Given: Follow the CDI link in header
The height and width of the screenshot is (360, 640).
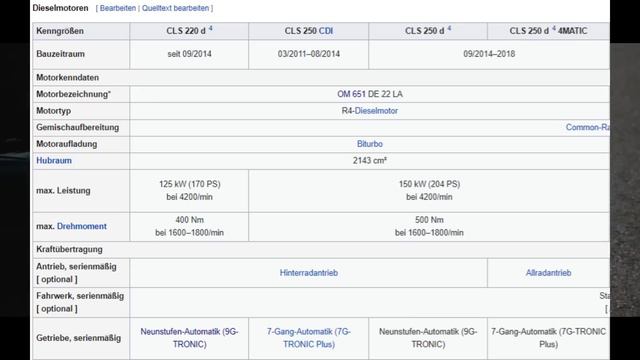Looking at the screenshot, I should point(326,31).
